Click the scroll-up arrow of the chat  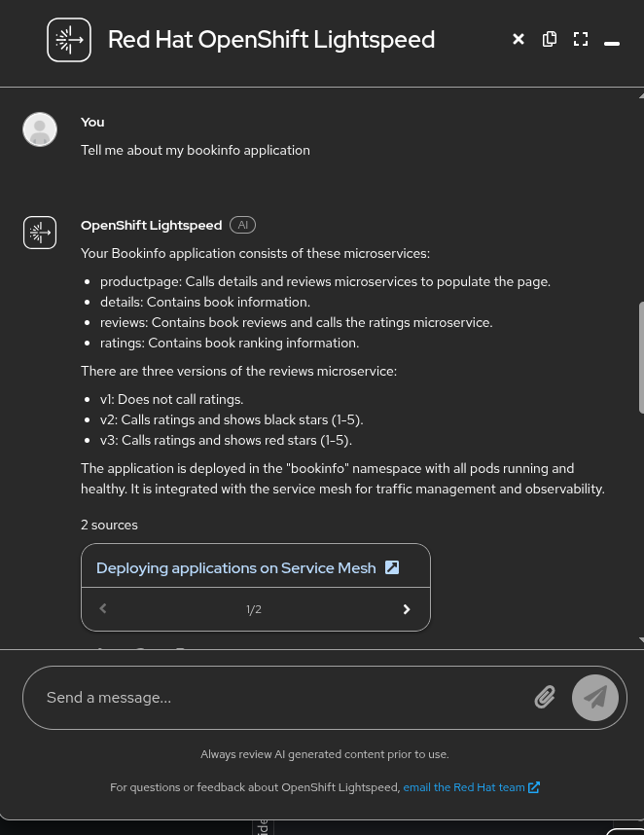640,95
